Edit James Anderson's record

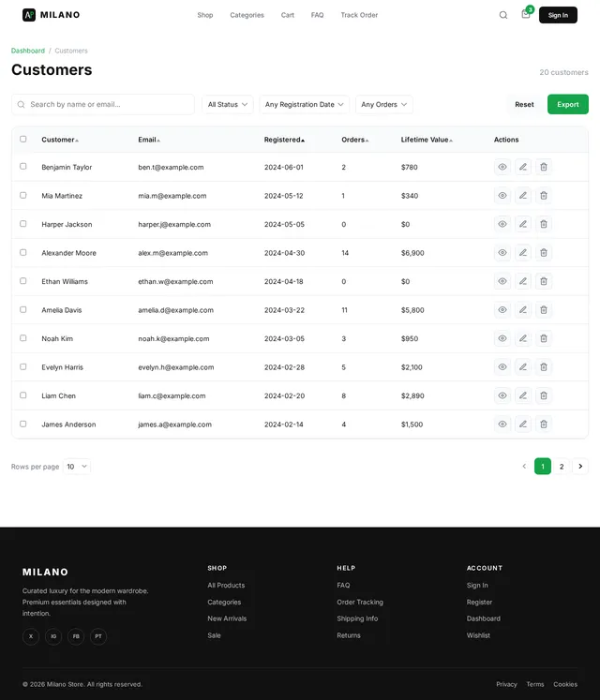coord(523,424)
